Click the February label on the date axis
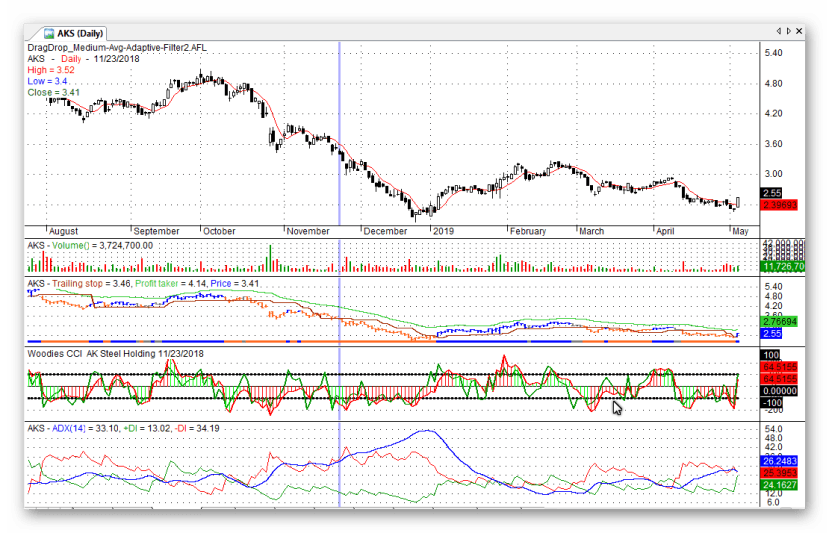The width and height of the screenshot is (829, 533). (x=528, y=231)
